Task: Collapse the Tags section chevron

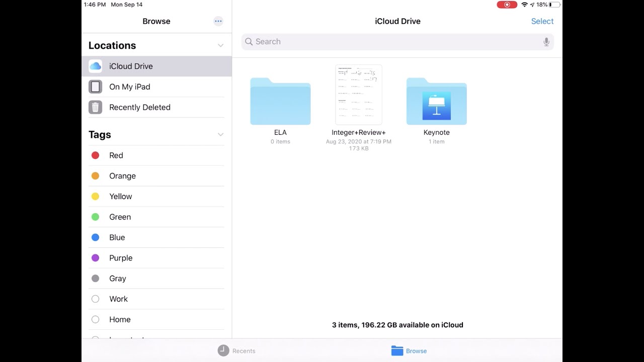Action: (x=220, y=135)
